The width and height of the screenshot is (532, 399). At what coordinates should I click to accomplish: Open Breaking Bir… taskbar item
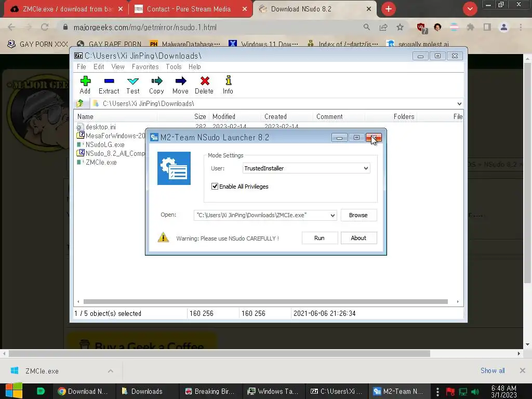[x=210, y=391]
